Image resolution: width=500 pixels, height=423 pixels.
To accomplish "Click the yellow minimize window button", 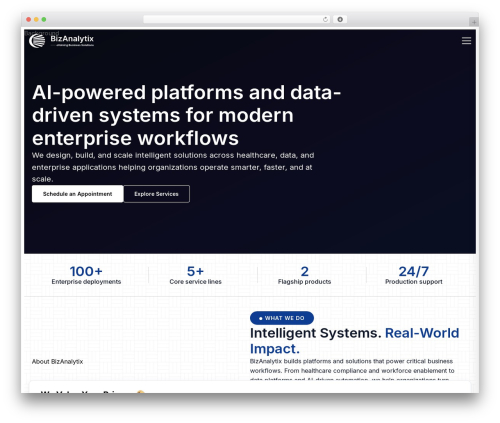I will point(36,20).
